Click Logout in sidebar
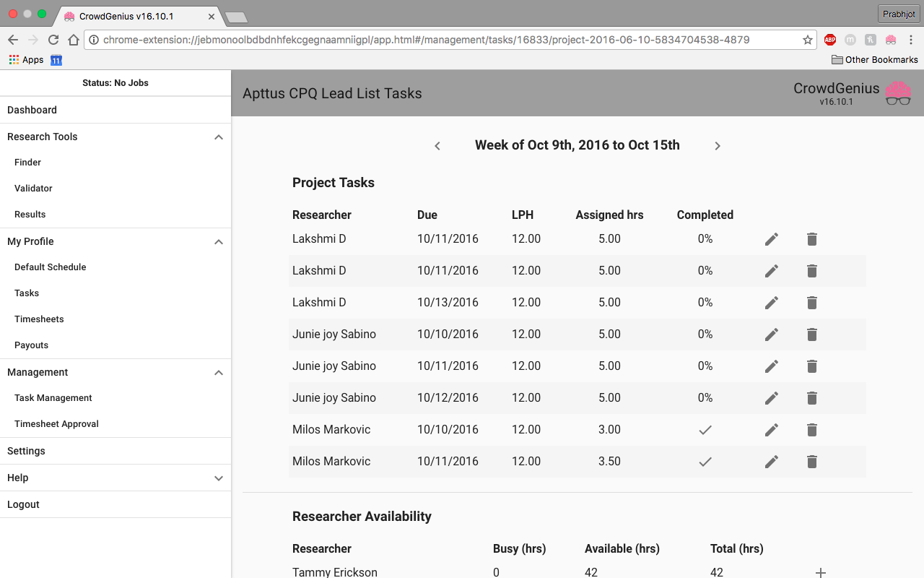924x578 pixels. tap(115, 504)
